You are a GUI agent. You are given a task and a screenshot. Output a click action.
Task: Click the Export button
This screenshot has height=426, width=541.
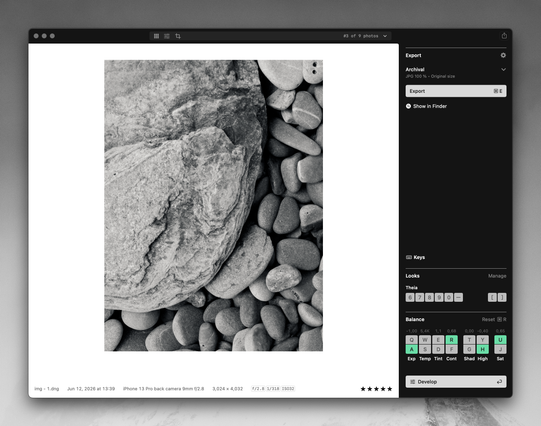(x=456, y=91)
